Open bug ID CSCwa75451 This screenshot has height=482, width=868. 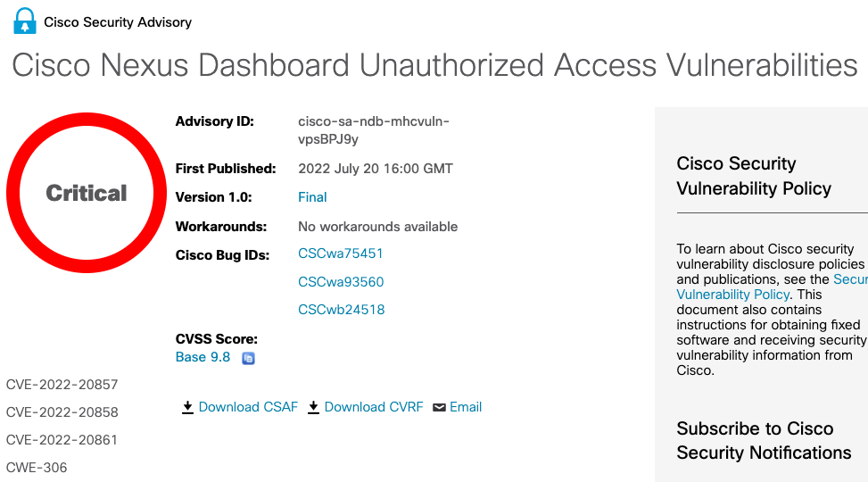pos(341,253)
